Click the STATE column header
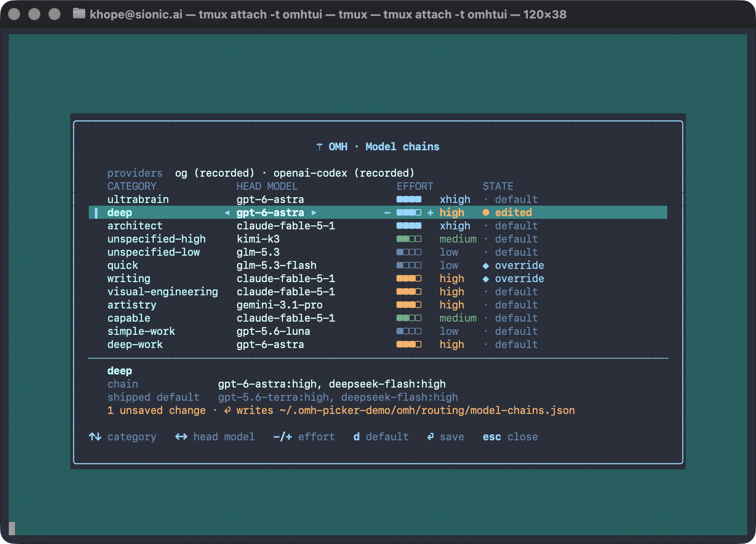 (498, 186)
